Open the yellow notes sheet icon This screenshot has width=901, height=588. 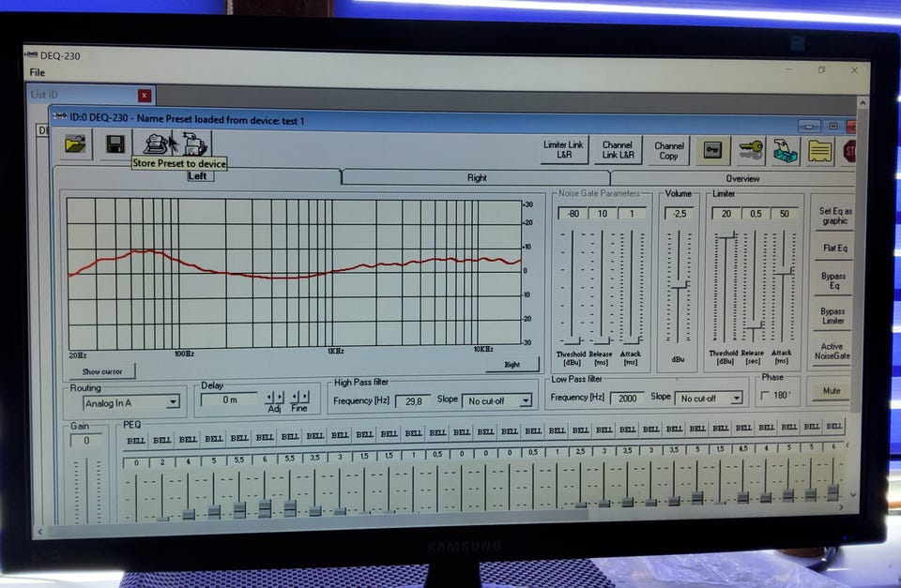click(820, 152)
